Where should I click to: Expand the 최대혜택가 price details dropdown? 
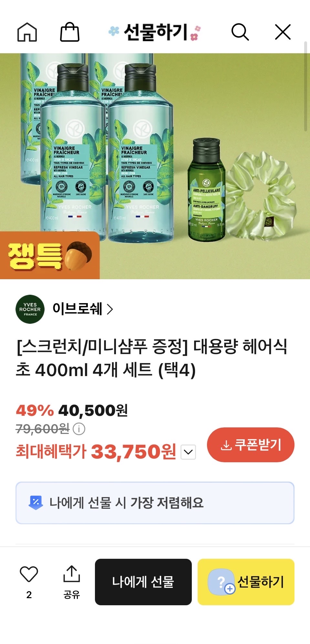click(188, 452)
